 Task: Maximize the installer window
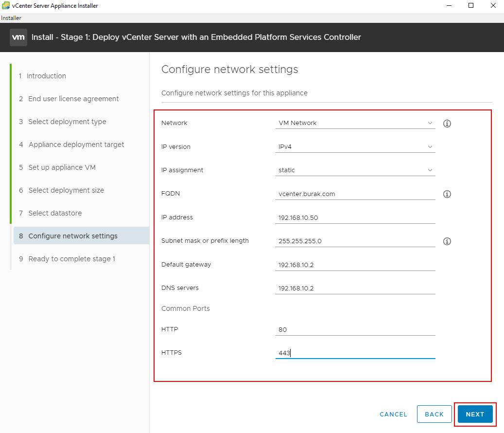click(471, 5)
